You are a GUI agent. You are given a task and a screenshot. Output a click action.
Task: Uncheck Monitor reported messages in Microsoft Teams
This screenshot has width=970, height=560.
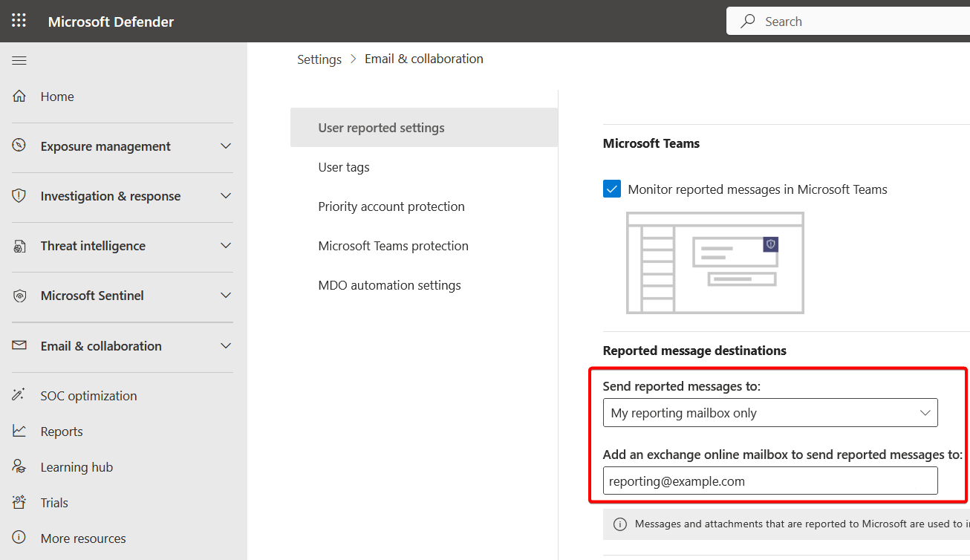pyautogui.click(x=612, y=189)
